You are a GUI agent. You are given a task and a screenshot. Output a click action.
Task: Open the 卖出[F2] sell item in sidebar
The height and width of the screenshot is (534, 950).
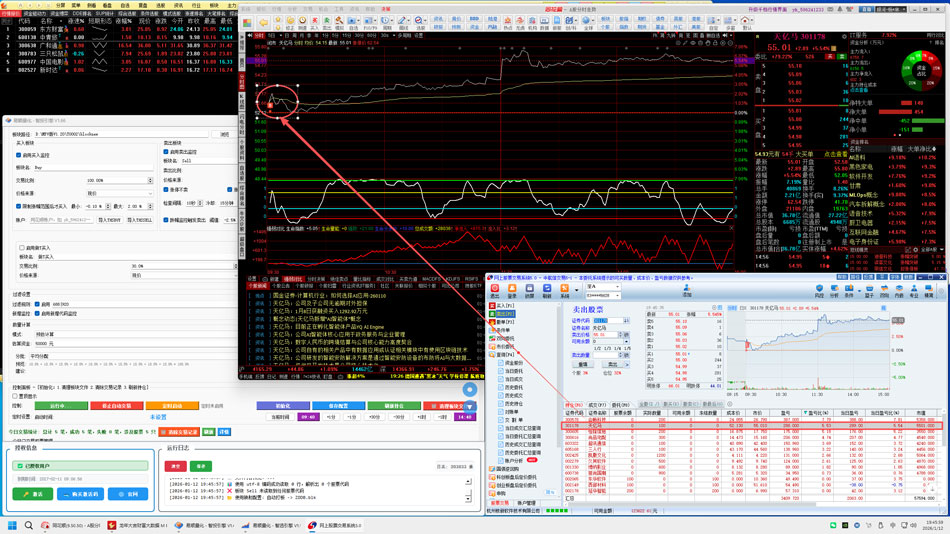point(506,314)
